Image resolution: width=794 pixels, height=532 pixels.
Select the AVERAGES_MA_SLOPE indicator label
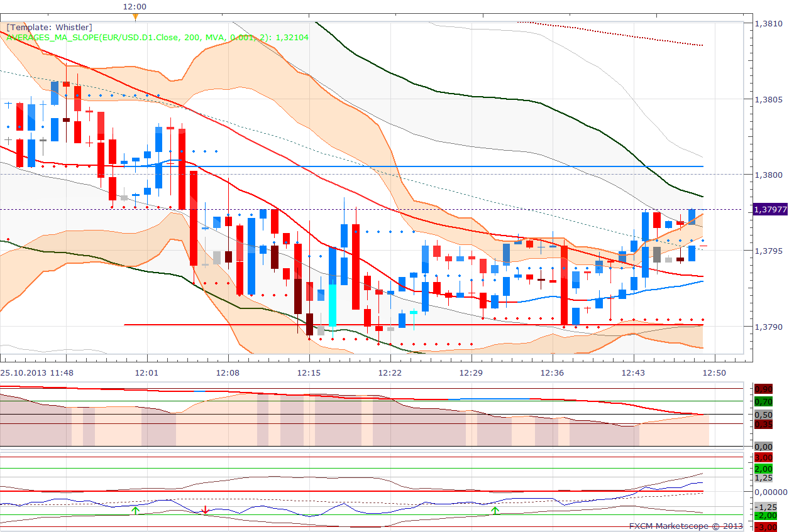click(158, 37)
